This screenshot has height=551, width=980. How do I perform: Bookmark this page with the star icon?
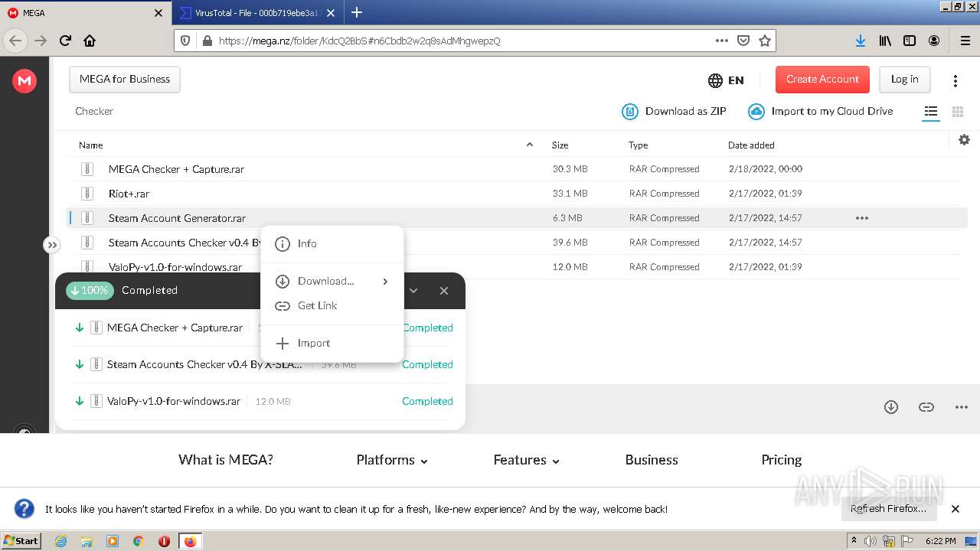pyautogui.click(x=765, y=41)
